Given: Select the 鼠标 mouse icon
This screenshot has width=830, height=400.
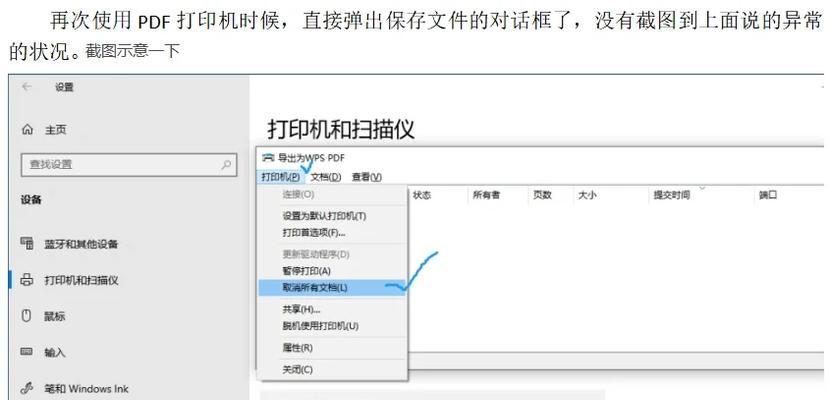Looking at the screenshot, I should (x=26, y=316).
